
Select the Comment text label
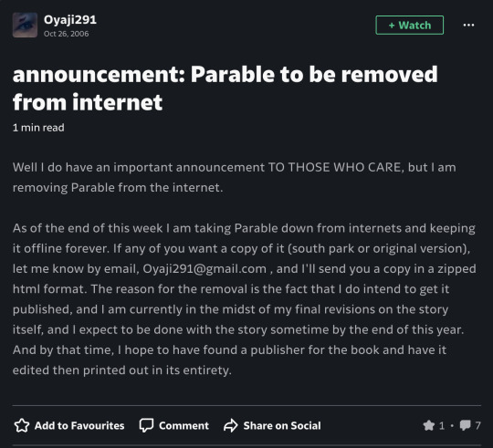click(184, 426)
